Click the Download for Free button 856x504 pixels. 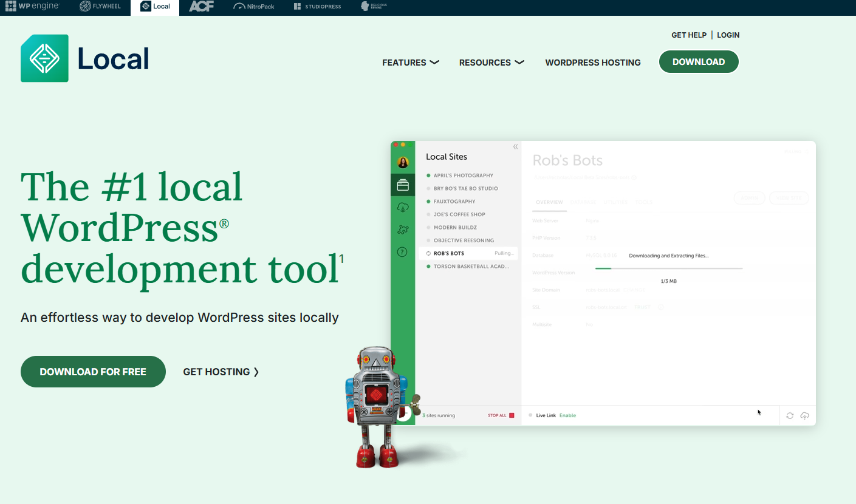[93, 372]
